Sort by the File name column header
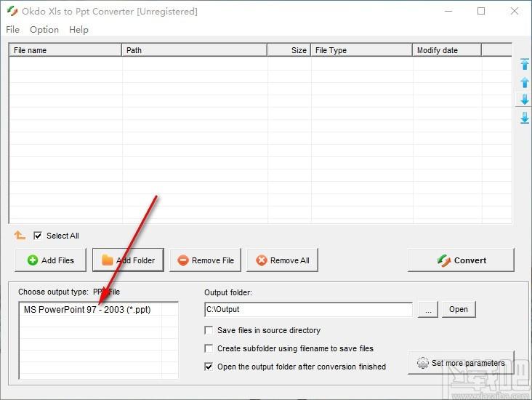The width and height of the screenshot is (532, 400). point(65,50)
